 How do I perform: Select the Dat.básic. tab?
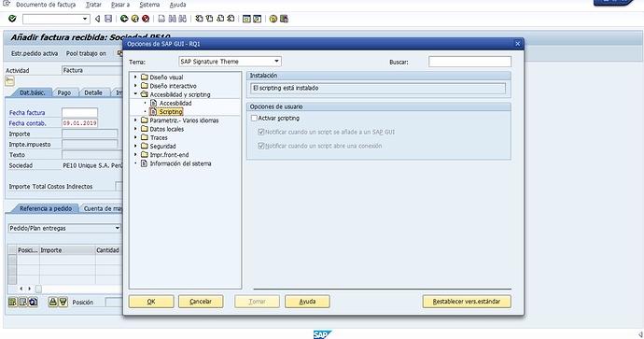[x=32, y=92]
